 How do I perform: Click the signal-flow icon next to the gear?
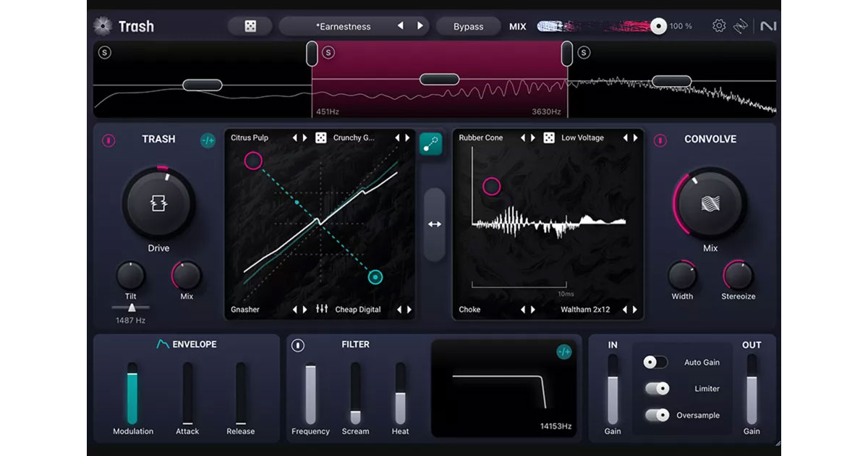click(x=742, y=25)
